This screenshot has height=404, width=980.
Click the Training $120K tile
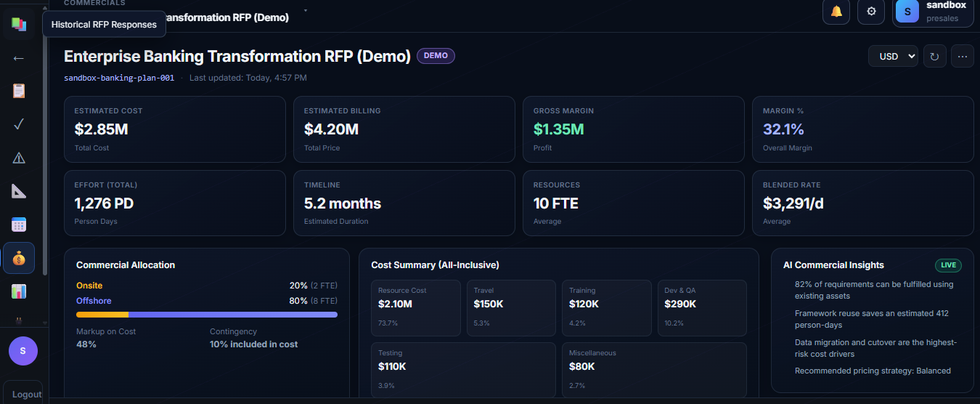click(x=606, y=308)
